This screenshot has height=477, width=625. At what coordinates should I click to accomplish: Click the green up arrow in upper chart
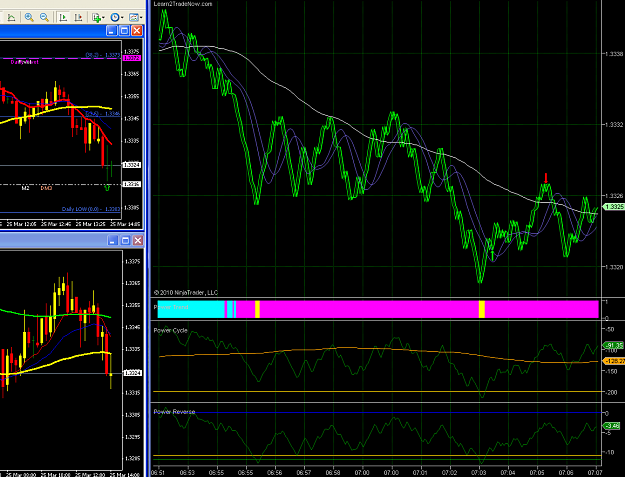pos(107,188)
